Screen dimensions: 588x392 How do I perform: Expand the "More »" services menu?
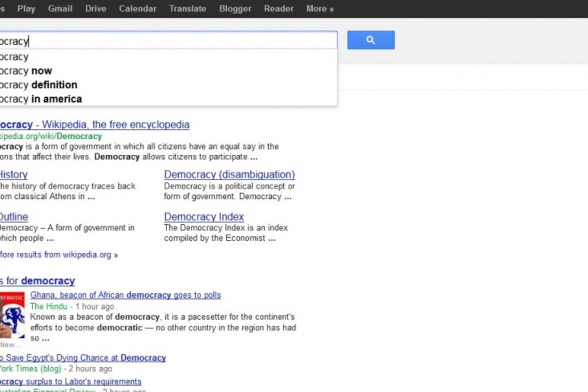[x=319, y=8]
